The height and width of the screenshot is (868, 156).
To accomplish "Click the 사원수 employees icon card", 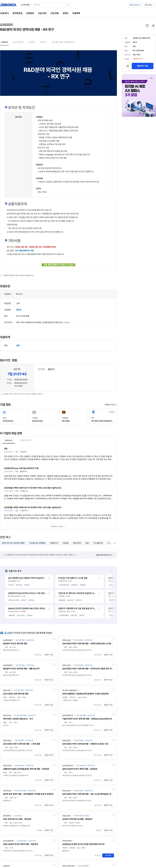I will pos(14,416).
